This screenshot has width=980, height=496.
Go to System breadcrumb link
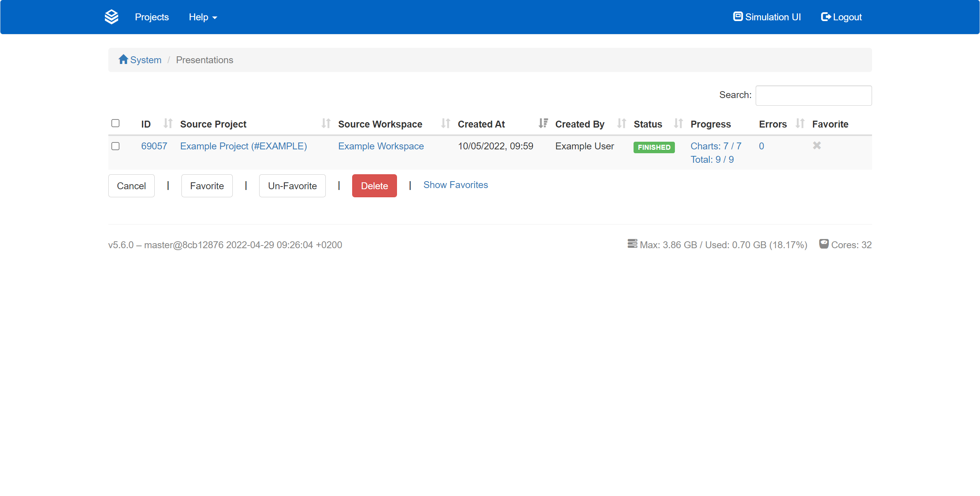(145, 60)
